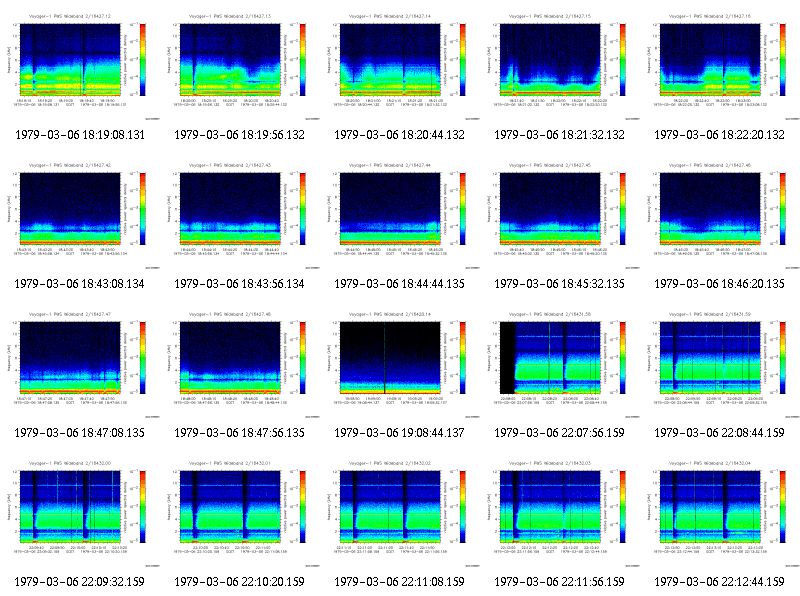Open the 18:45:32.135 spectrogram thumbnail
800x596 pixels.
[560, 216]
